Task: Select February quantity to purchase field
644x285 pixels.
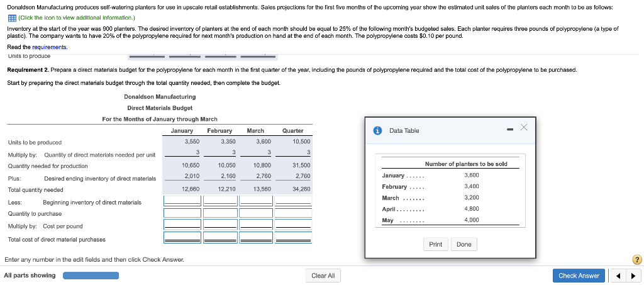Action: click(221, 213)
